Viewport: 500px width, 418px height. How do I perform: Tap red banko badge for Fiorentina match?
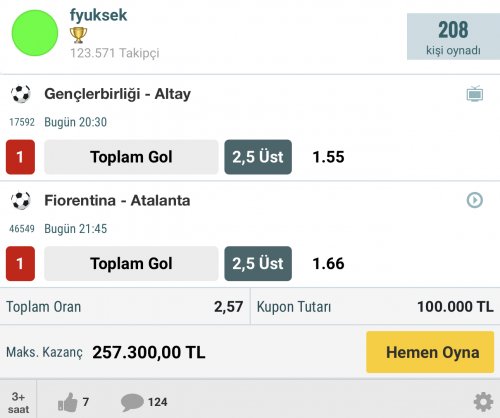pyautogui.click(x=20, y=264)
